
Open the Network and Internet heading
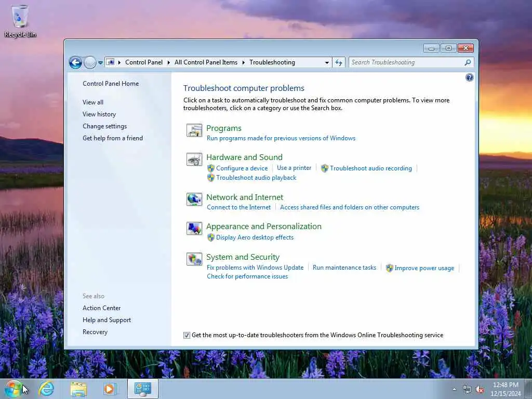point(245,197)
